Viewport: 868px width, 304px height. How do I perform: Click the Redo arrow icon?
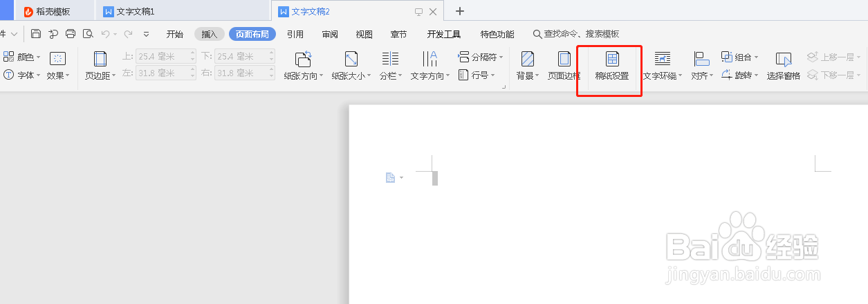[x=128, y=34]
